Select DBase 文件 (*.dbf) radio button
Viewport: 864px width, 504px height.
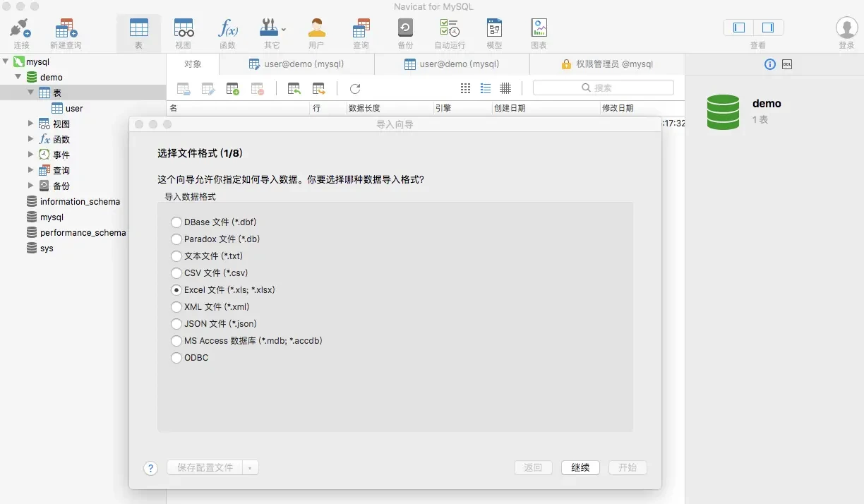(x=176, y=222)
